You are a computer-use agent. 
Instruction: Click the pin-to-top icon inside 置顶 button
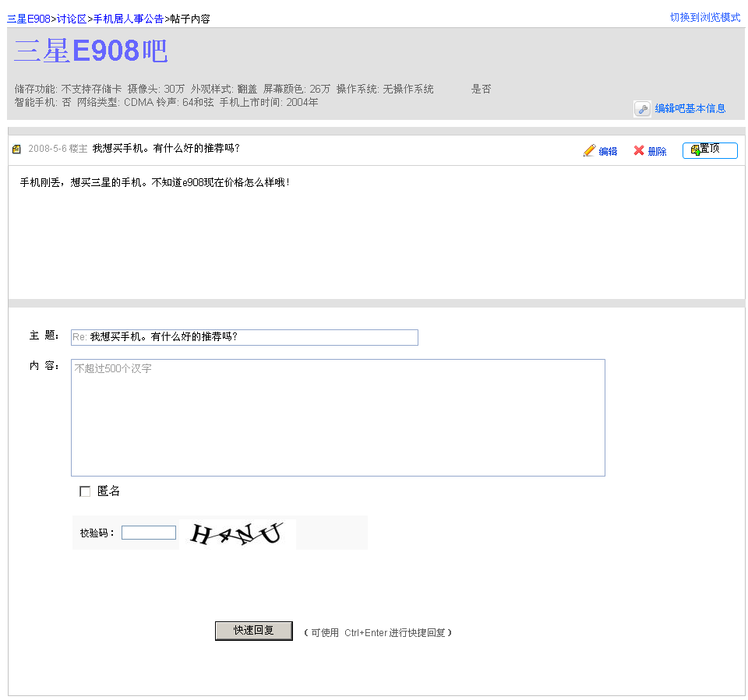pyautogui.click(x=696, y=150)
